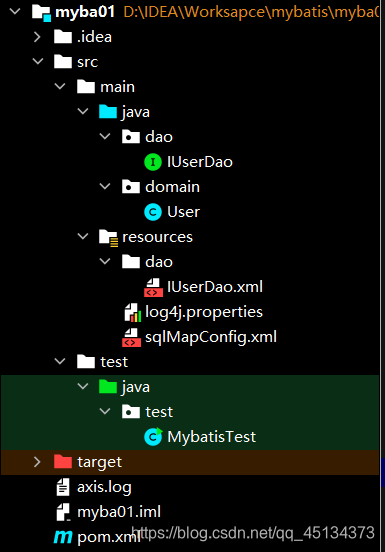Click the test folder icon under src

pos(86,362)
